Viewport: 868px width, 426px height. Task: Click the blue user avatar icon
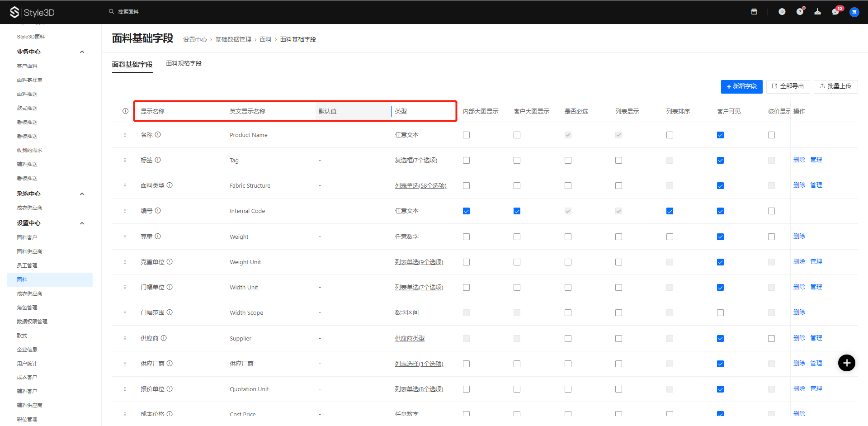pos(854,12)
